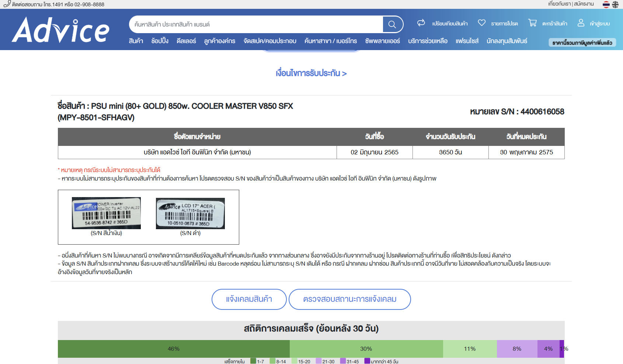Click the contact phone 1491 text
Viewport: 623px width, 364px height.
click(58, 4)
